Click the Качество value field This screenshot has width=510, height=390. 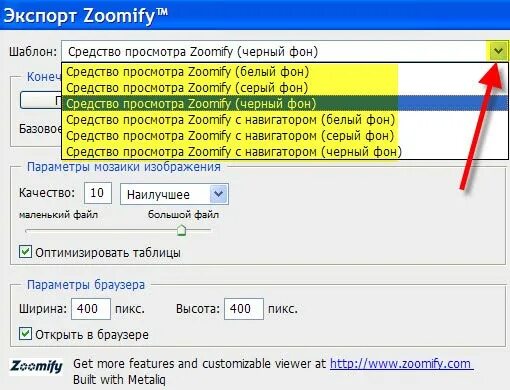(98, 193)
